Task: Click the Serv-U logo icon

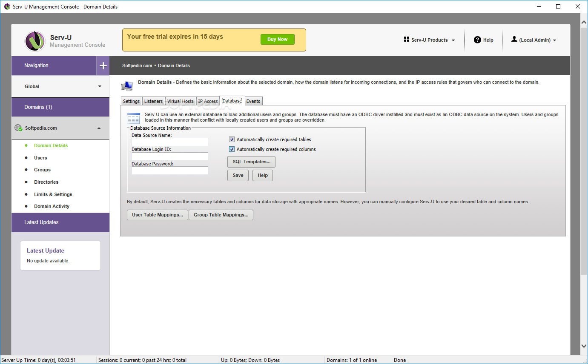Action: point(35,41)
